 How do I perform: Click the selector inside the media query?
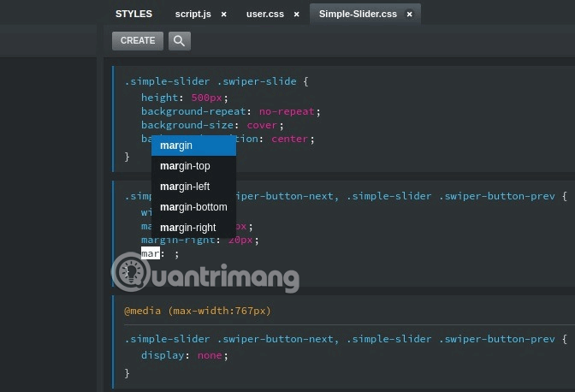coord(340,339)
